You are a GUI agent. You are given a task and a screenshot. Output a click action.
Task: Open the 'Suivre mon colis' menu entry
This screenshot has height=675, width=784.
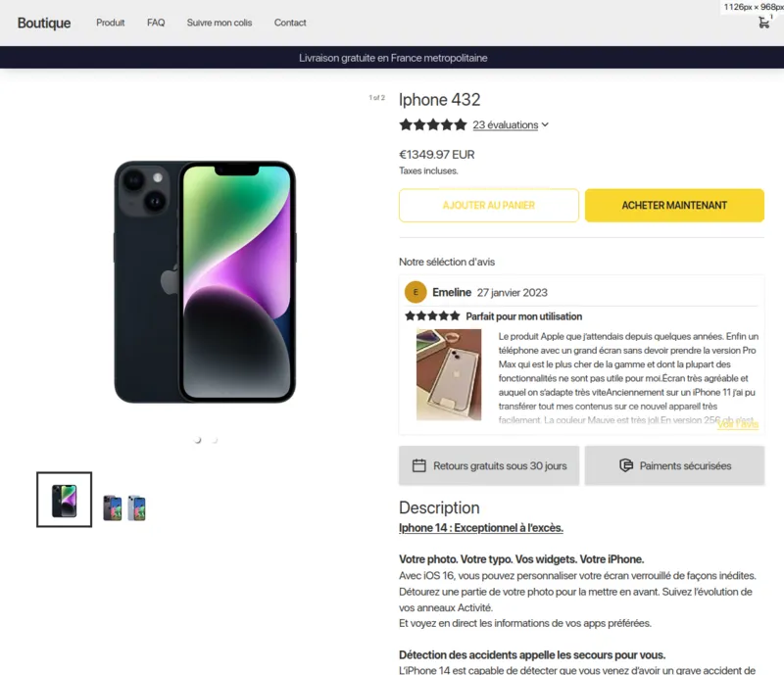pos(219,23)
